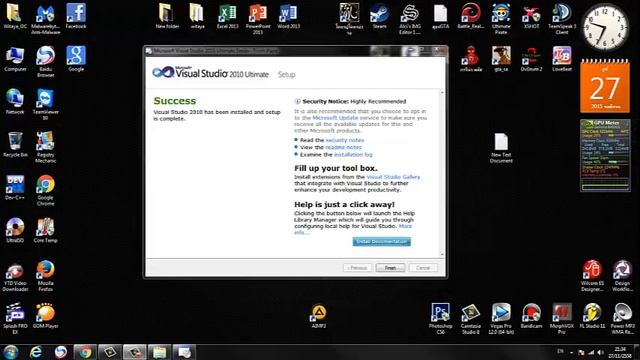Select the Recycle Bin icon

pos(15,144)
